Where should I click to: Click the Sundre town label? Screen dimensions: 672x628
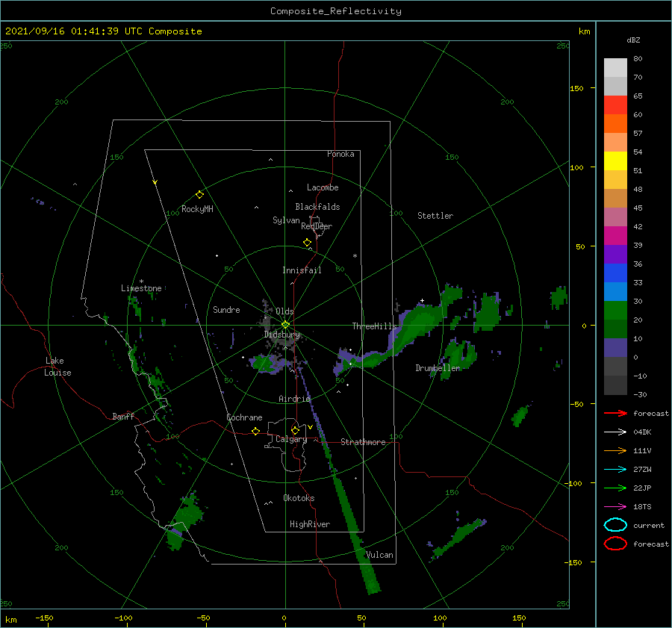pos(226,309)
